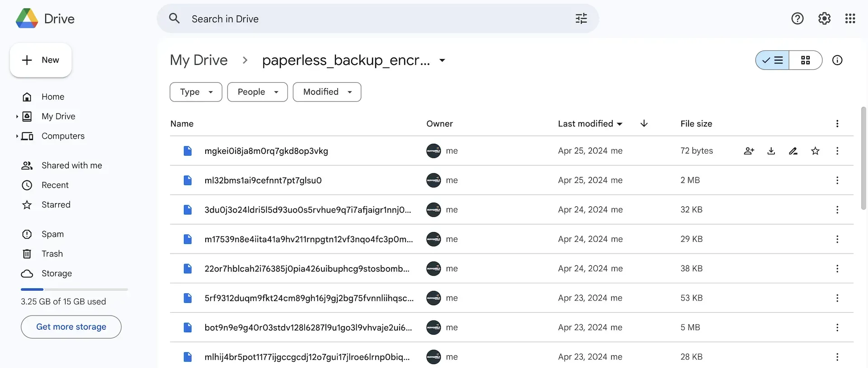868x368 pixels.
Task: Click file name bot9n9e9g40r03stdv128l6287l9u1go3l9vhvaje2ui6
Action: [x=308, y=327]
